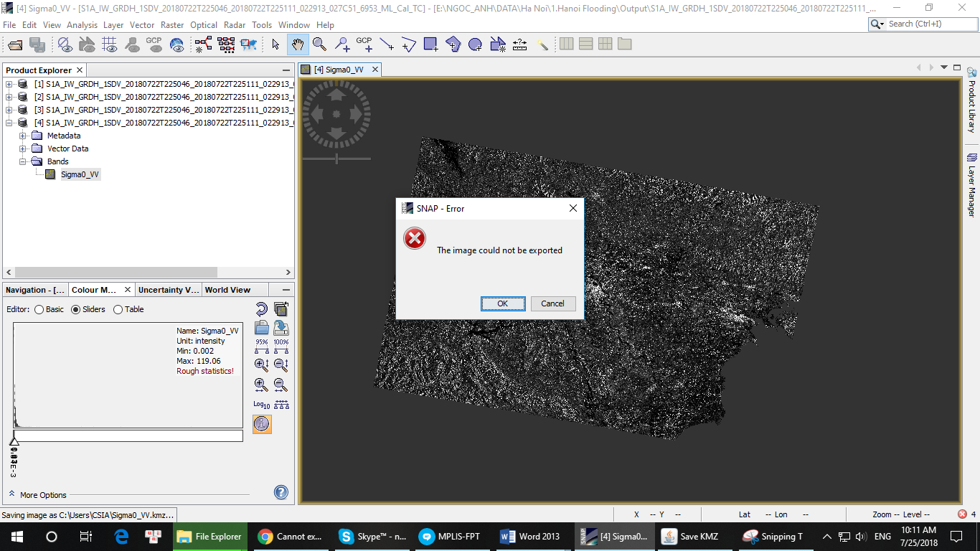Click the Log10 display toggle icon
The image size is (980, 551).
point(261,405)
